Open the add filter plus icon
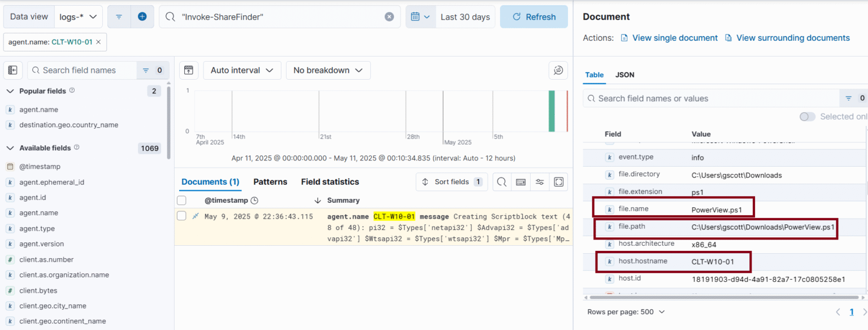Viewport: 868px width, 330px height. pyautogui.click(x=142, y=16)
